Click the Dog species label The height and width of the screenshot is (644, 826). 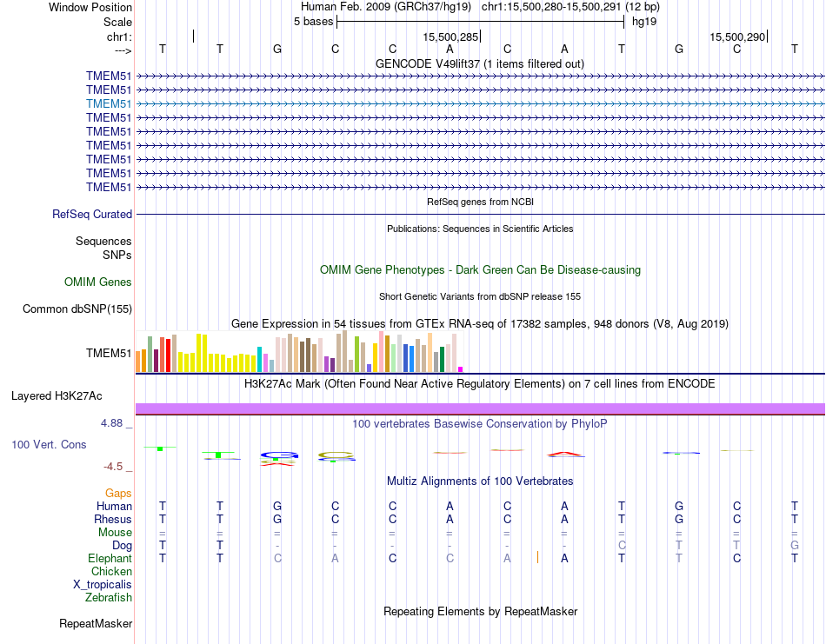(122, 546)
